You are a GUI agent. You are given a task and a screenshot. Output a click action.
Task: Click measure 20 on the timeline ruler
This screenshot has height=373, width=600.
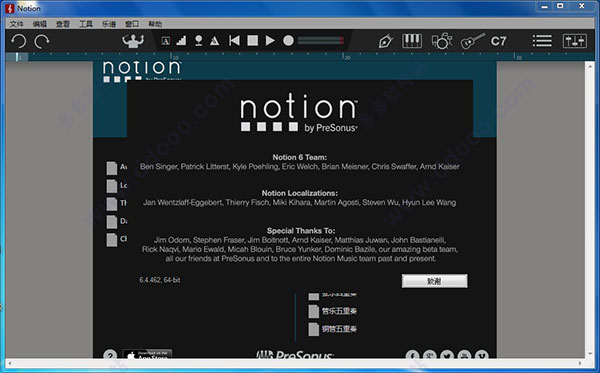[346, 57]
